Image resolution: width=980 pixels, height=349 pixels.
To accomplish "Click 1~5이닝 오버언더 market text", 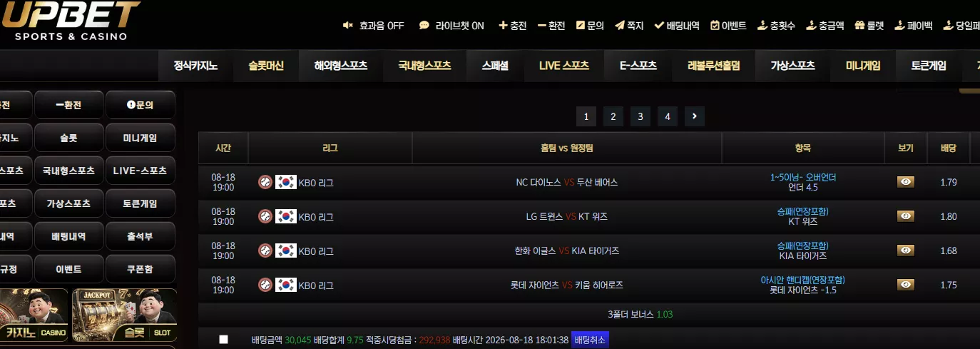I will coord(803,177).
